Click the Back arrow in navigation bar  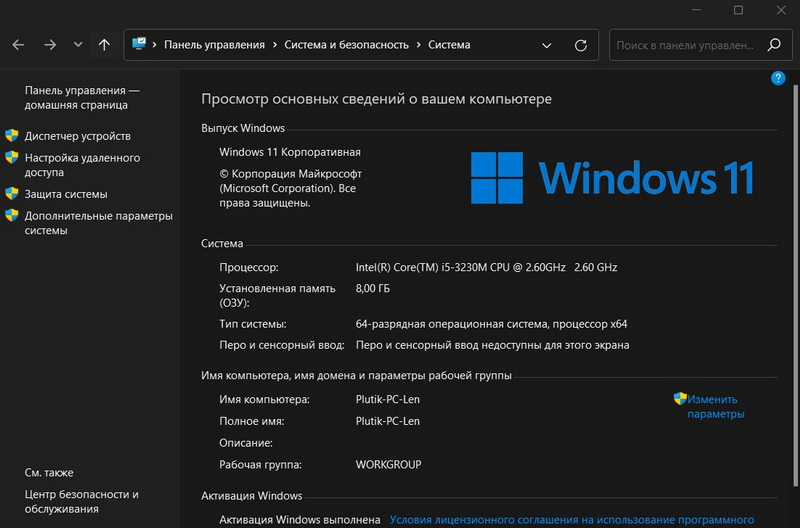(x=19, y=45)
